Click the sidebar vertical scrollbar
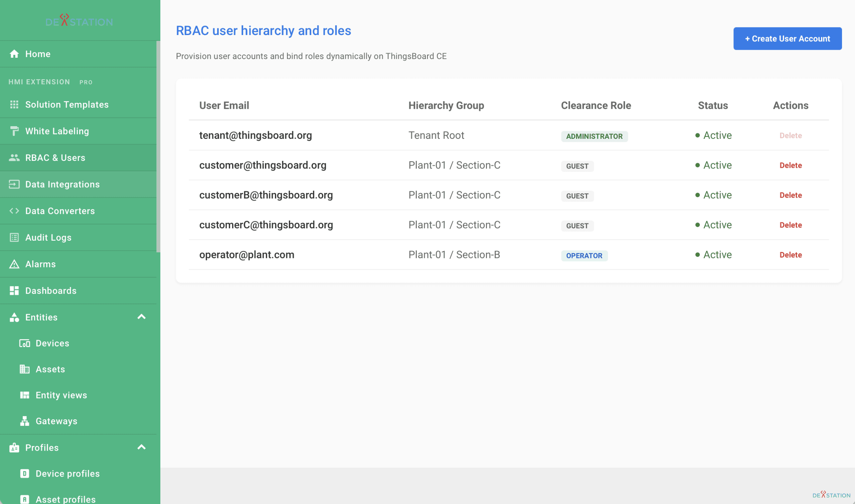 pyautogui.click(x=158, y=147)
